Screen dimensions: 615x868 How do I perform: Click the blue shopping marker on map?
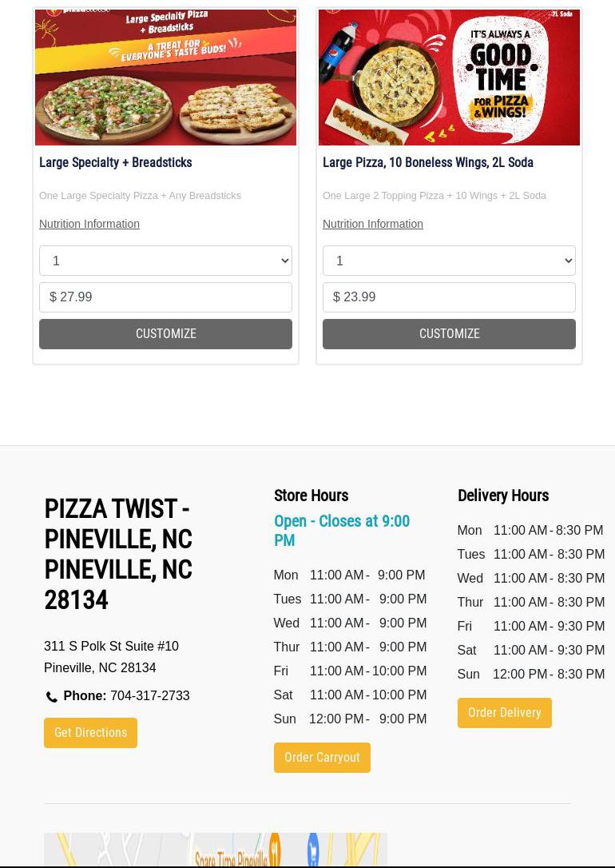coord(313,848)
